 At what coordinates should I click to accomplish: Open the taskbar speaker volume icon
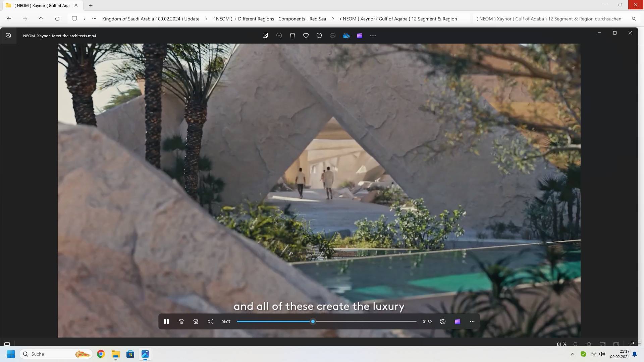pos(602,354)
